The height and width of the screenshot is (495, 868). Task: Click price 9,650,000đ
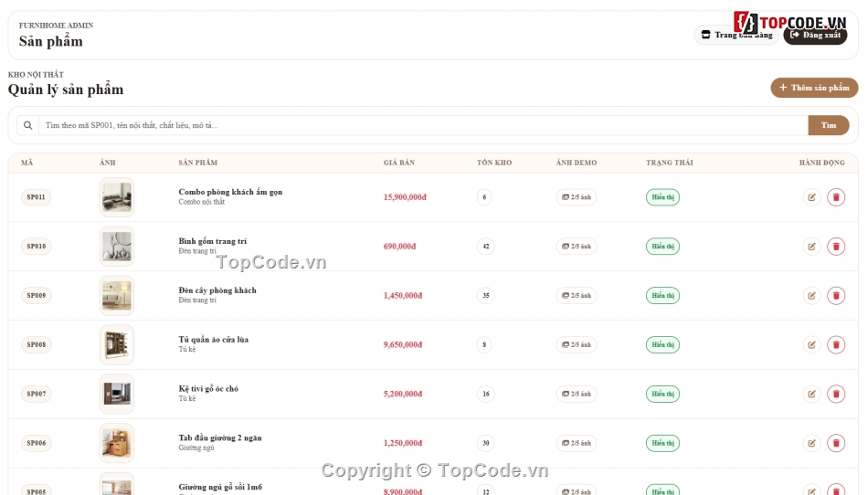click(403, 344)
